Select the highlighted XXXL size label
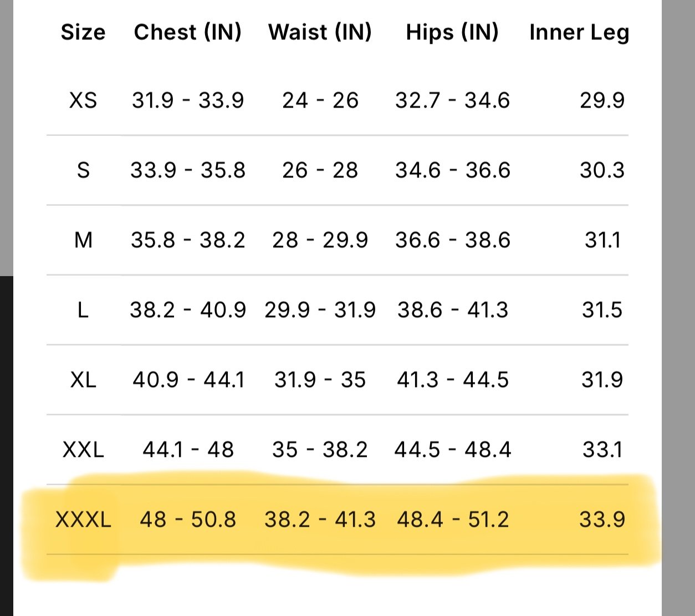This screenshot has width=695, height=616. coord(83,520)
